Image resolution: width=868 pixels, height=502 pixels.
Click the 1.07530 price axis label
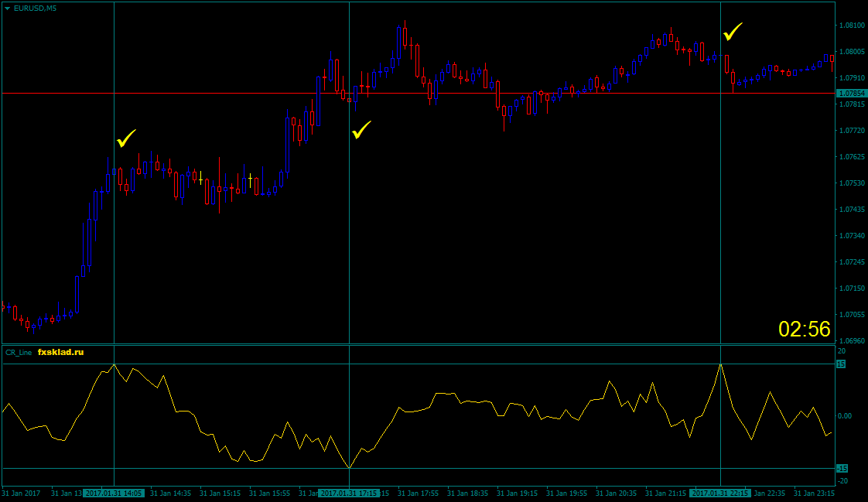click(852, 183)
